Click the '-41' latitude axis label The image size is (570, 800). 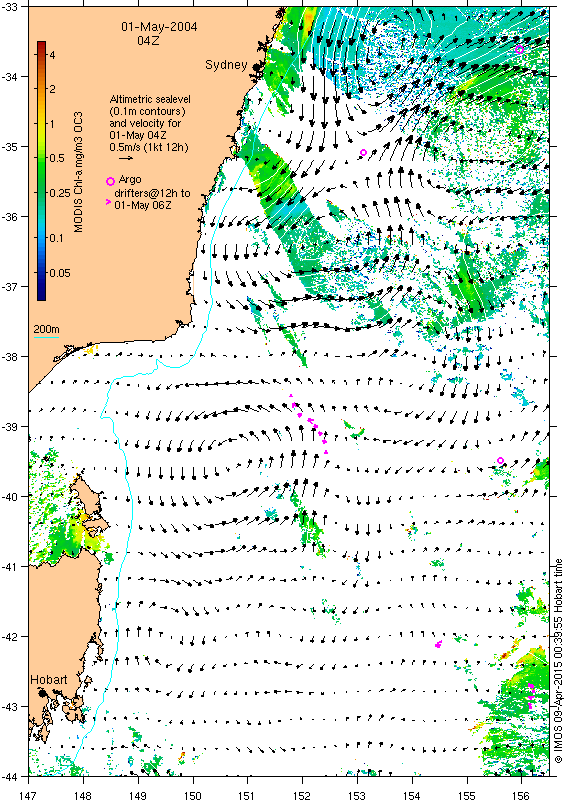(10, 566)
